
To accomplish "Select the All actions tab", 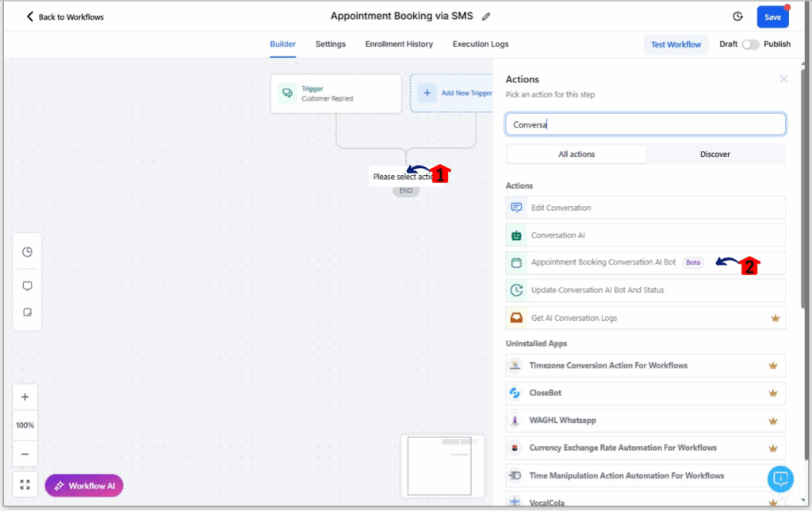I will click(576, 154).
